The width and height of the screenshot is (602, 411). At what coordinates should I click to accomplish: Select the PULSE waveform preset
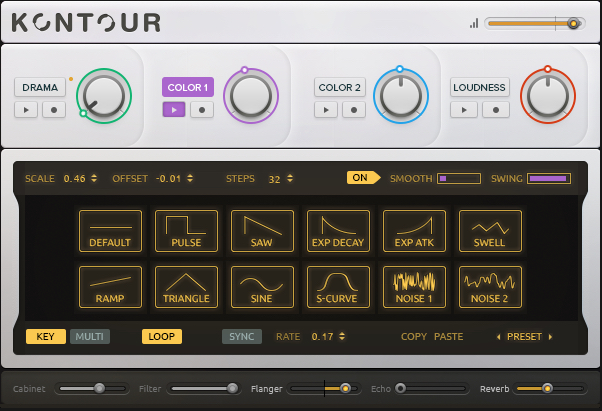[x=186, y=231]
